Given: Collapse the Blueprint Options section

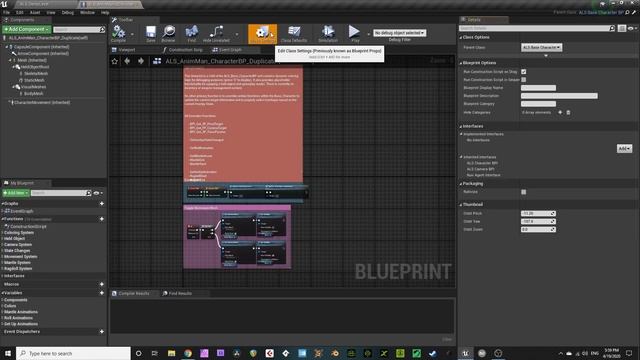Looking at the screenshot, I should click(461, 63).
